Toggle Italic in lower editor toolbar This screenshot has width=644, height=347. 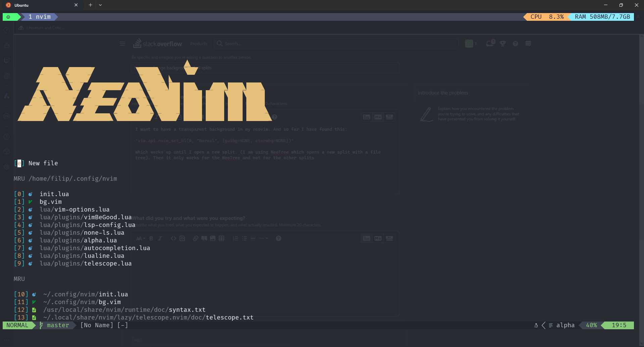coord(160,238)
